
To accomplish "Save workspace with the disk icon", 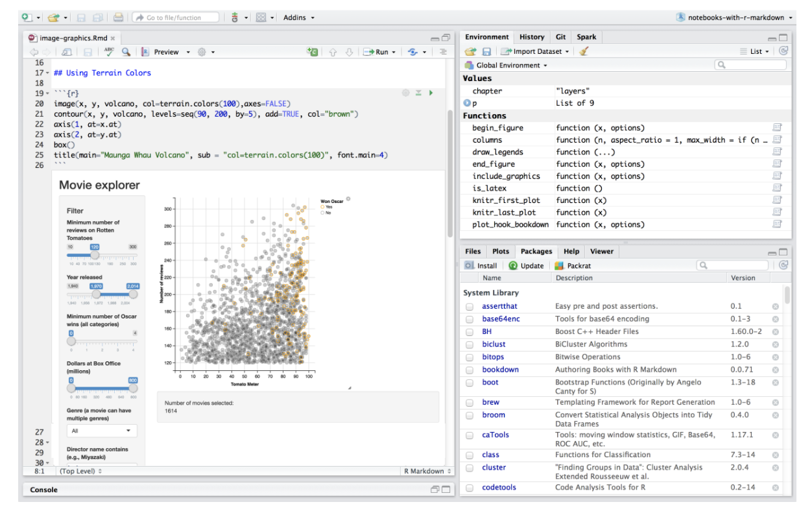I will [486, 51].
